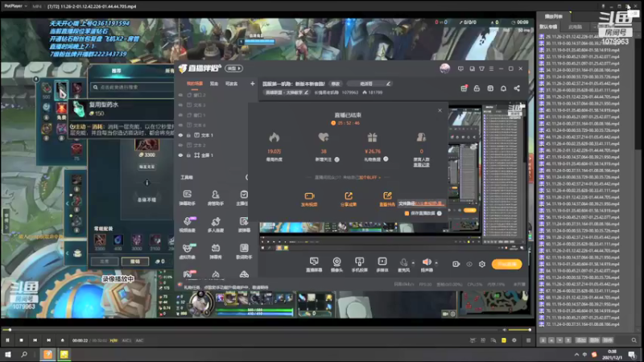
Task: Open Windows Start menu
Action: pyautogui.click(x=8, y=354)
